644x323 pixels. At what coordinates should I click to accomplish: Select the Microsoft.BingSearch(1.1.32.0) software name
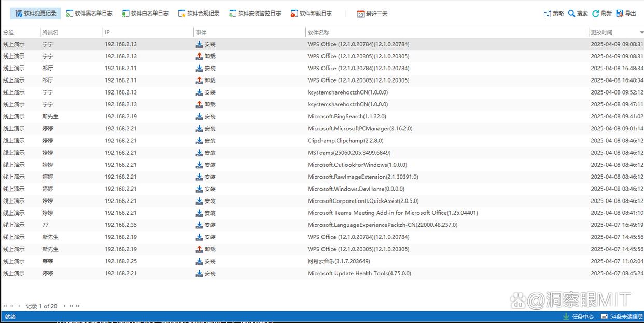pos(347,116)
